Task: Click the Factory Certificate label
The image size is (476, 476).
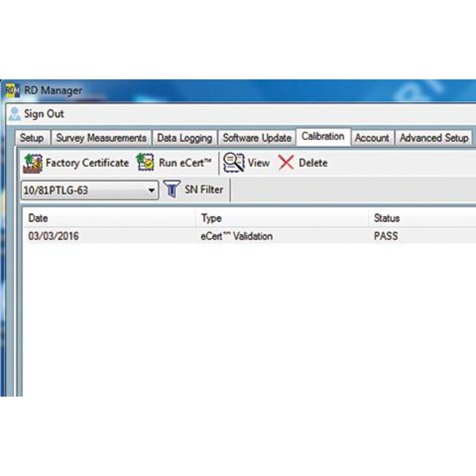Action: point(87,163)
